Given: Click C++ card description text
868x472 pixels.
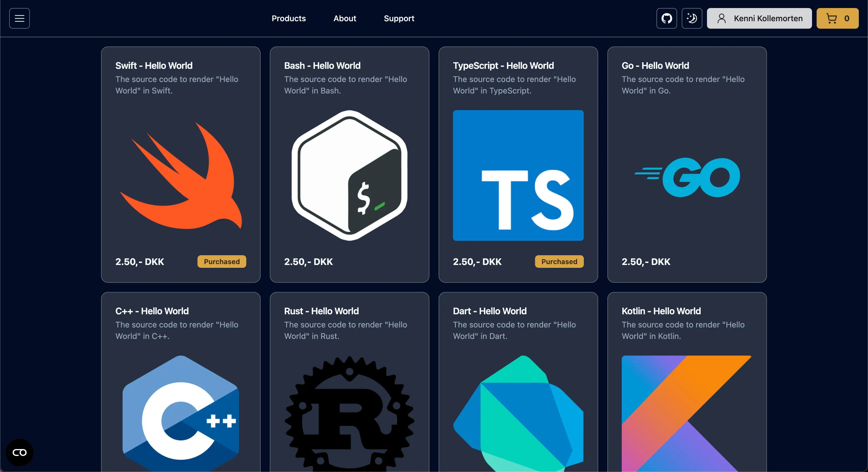Looking at the screenshot, I should pos(177,330).
